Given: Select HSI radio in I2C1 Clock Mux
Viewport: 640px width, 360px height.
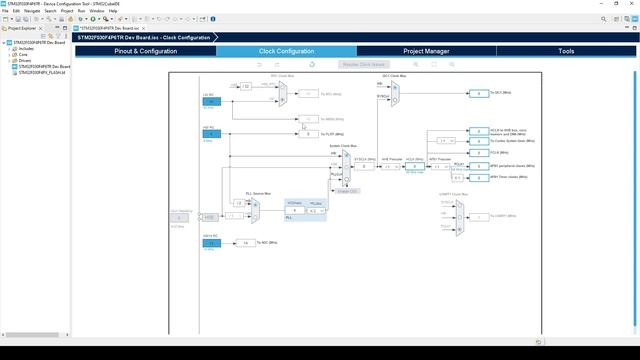Looking at the screenshot, I should pos(395,88).
